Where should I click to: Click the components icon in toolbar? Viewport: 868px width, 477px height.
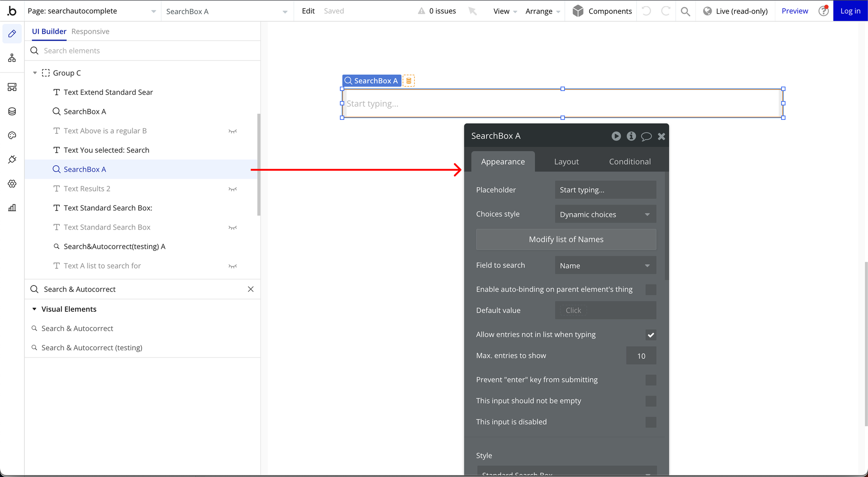coord(577,11)
